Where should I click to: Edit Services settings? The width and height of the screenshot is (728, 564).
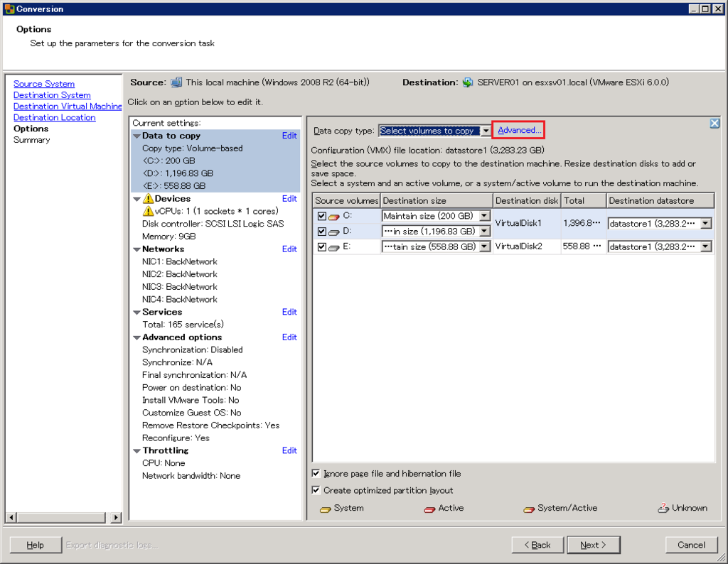coord(289,312)
